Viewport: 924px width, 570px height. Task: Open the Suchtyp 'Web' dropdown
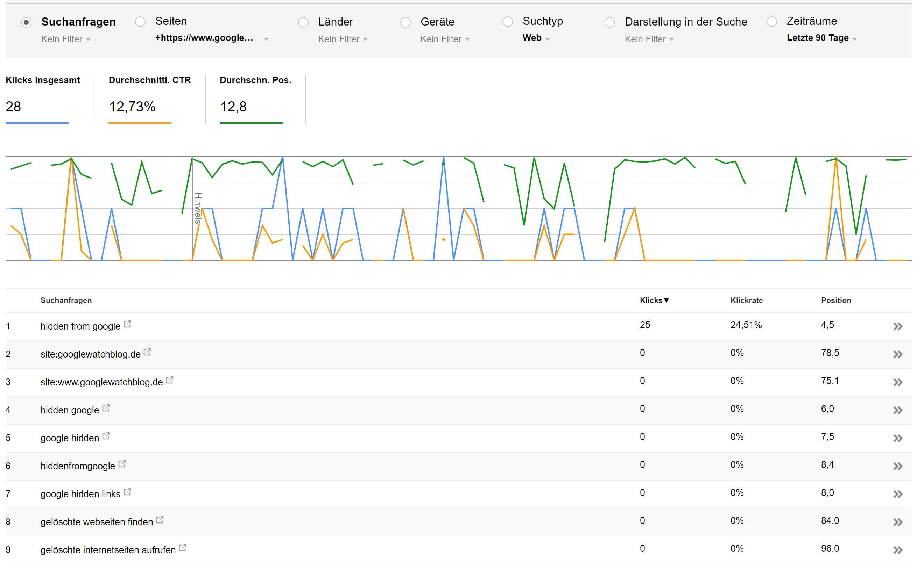pyautogui.click(x=536, y=38)
